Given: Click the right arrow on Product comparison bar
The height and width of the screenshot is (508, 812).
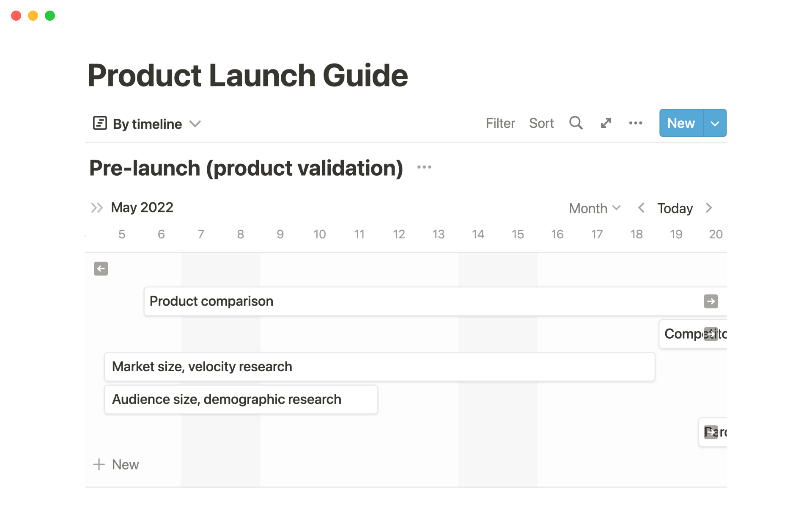Looking at the screenshot, I should (x=710, y=301).
